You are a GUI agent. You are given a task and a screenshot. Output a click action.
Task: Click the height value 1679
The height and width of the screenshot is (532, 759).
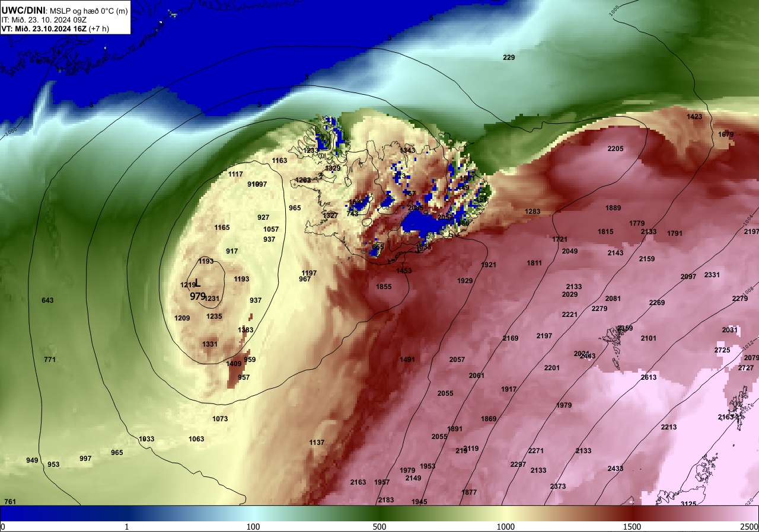(726, 134)
